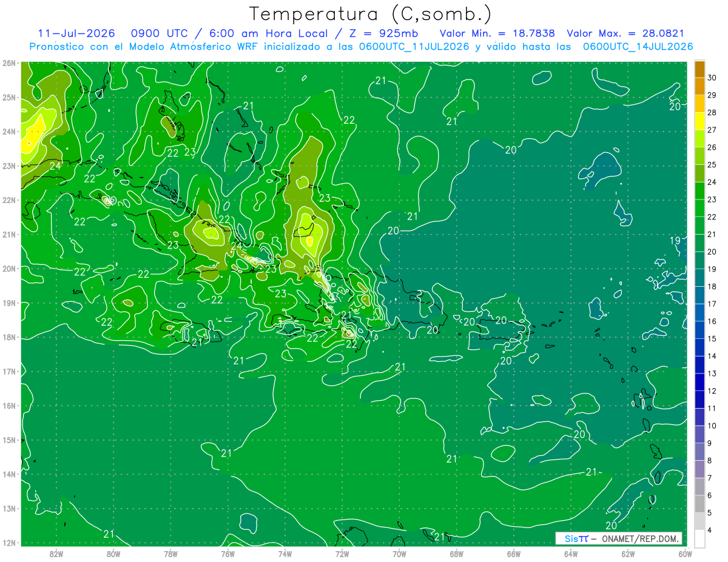Click the '26N' latitude axis label
The height and width of the screenshot is (562, 728).
[x=9, y=63]
